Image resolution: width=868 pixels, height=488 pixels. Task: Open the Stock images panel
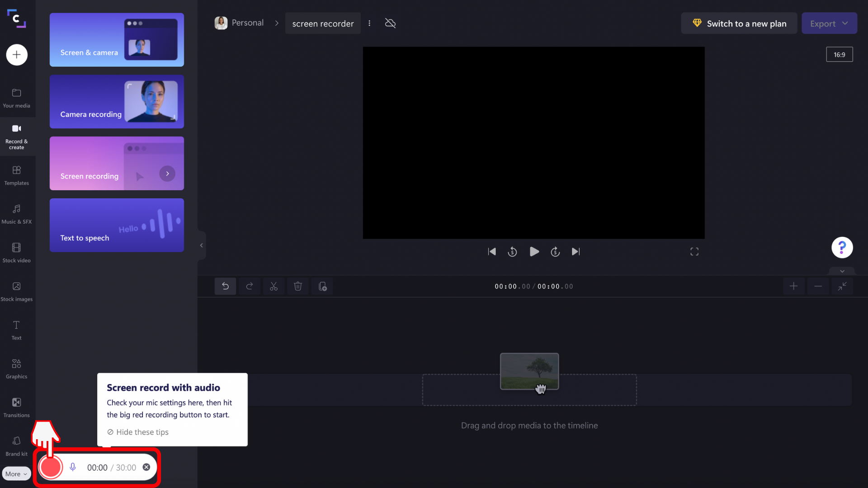tap(16, 291)
